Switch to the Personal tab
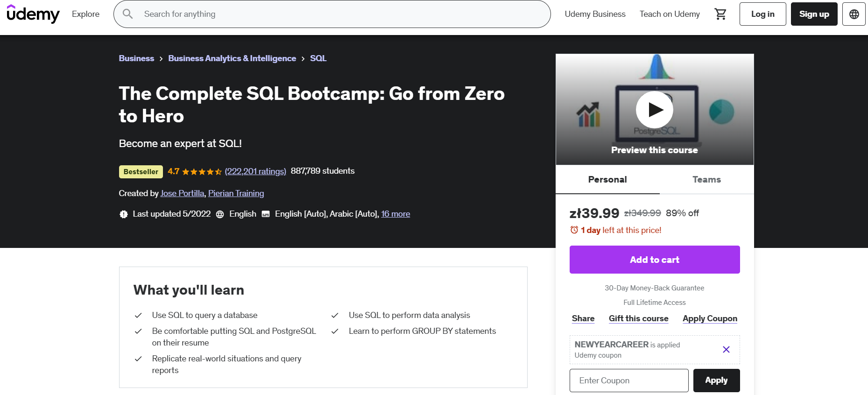The height and width of the screenshot is (395, 868). pos(607,179)
